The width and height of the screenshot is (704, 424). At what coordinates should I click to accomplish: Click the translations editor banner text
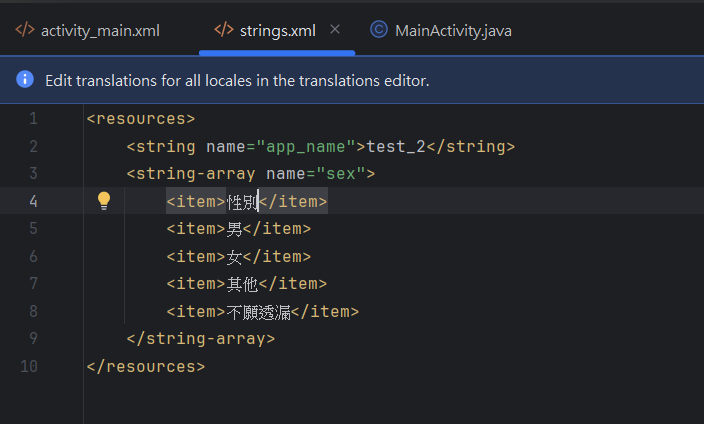[x=237, y=80]
